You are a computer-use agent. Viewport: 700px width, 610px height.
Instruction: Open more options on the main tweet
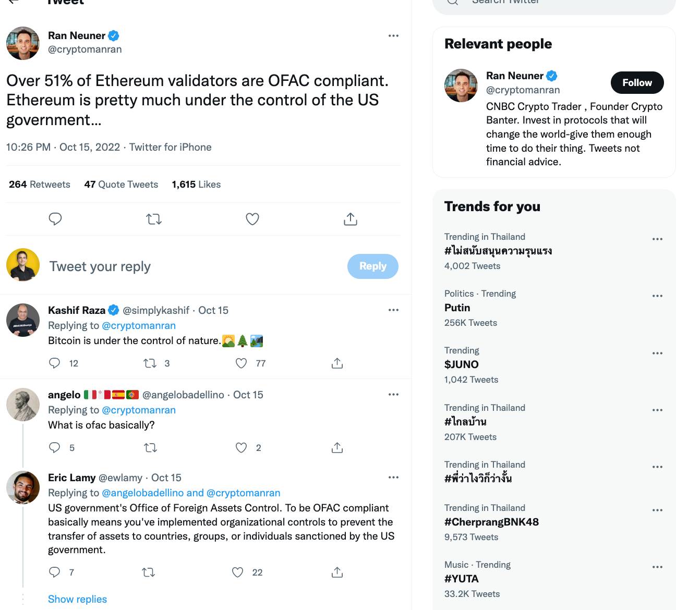pyautogui.click(x=393, y=36)
